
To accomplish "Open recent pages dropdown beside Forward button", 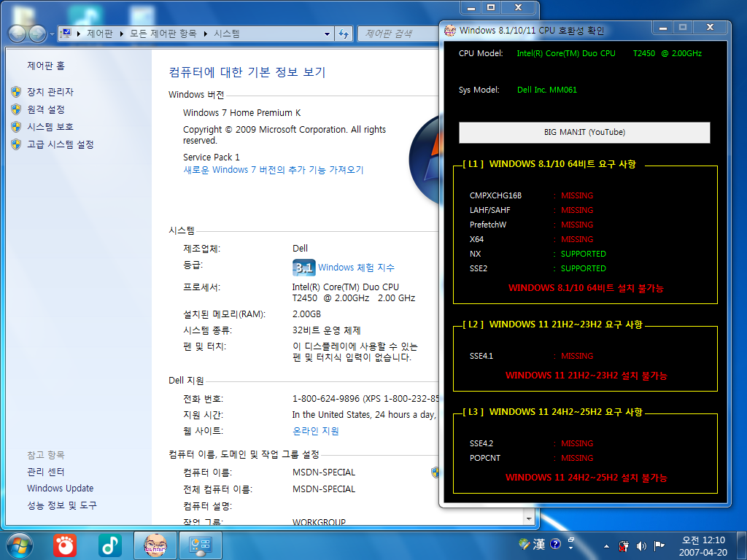I will (53, 34).
